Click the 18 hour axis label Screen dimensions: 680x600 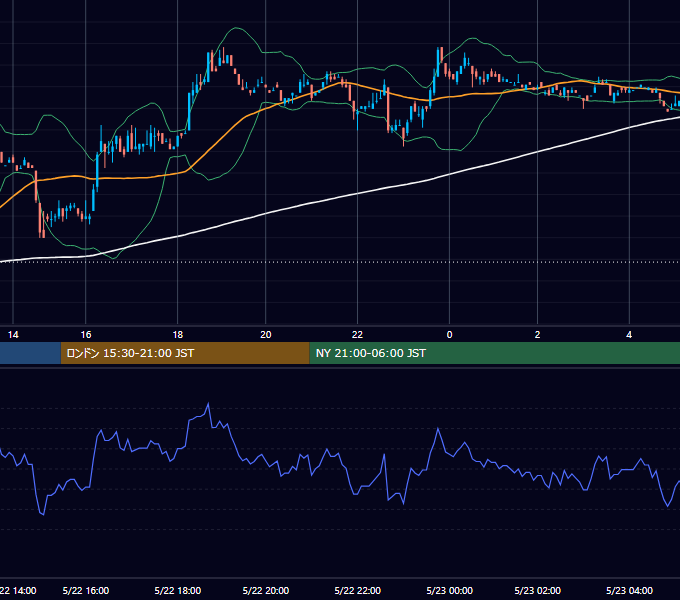tap(178, 335)
